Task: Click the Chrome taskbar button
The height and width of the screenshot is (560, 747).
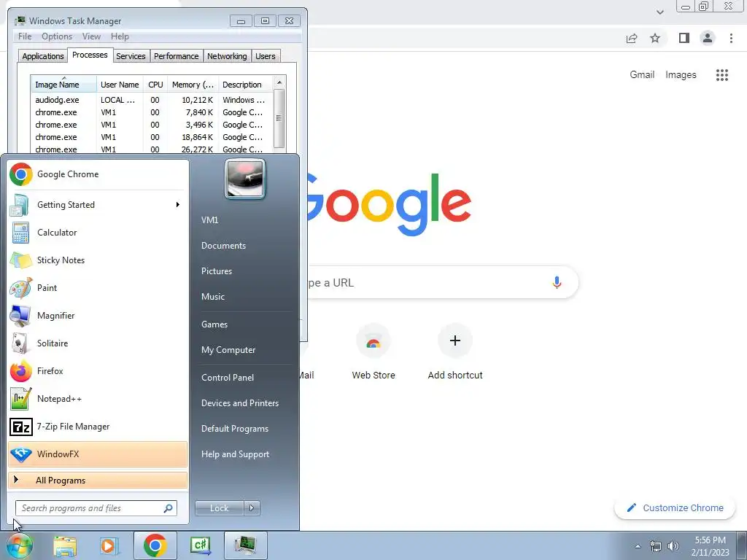Action: 155,545
